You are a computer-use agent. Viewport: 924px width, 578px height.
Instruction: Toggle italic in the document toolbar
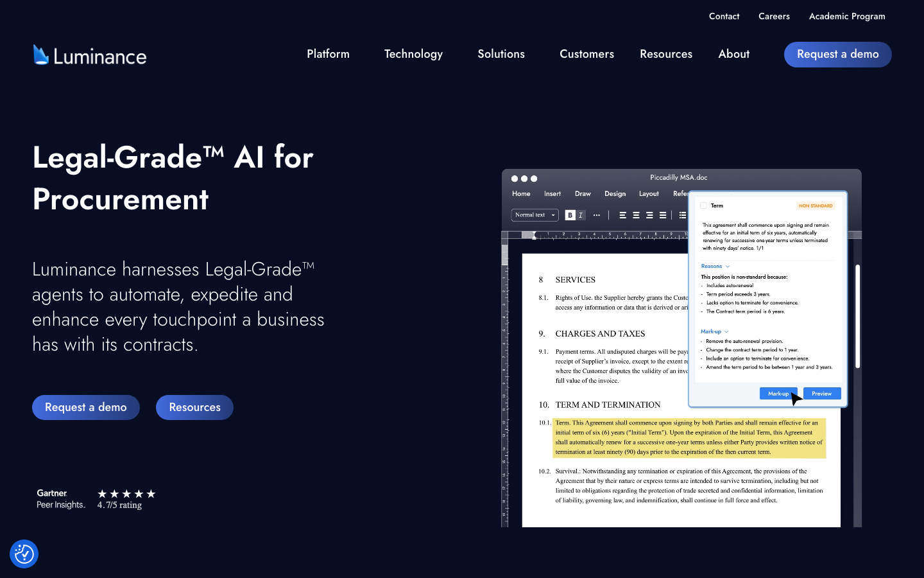[581, 215]
